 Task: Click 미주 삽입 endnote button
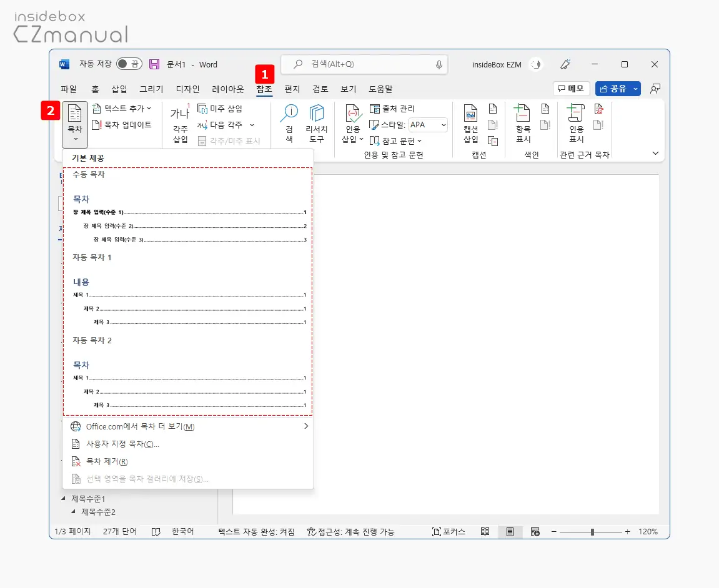pyautogui.click(x=220, y=109)
